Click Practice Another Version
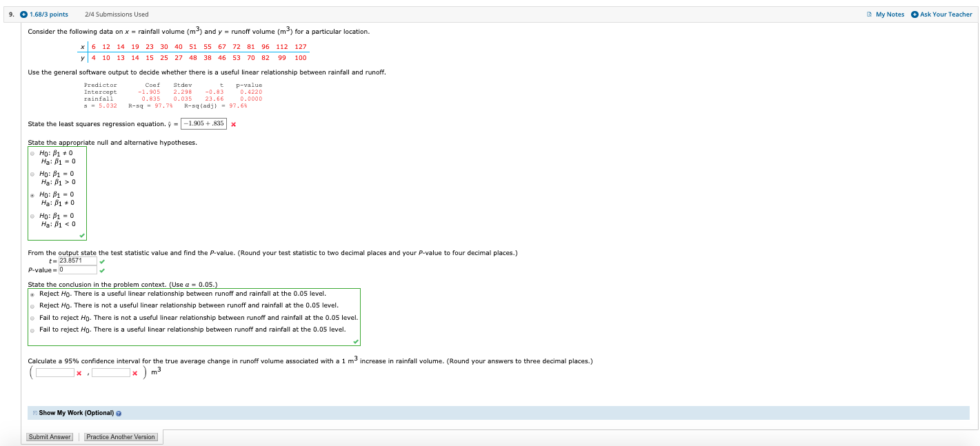The height and width of the screenshot is (446, 980). click(x=121, y=436)
